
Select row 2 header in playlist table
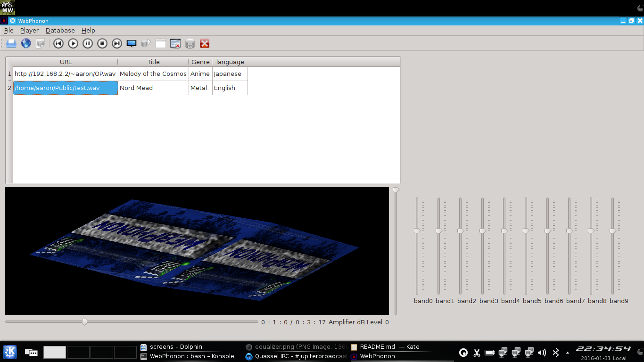click(x=9, y=88)
